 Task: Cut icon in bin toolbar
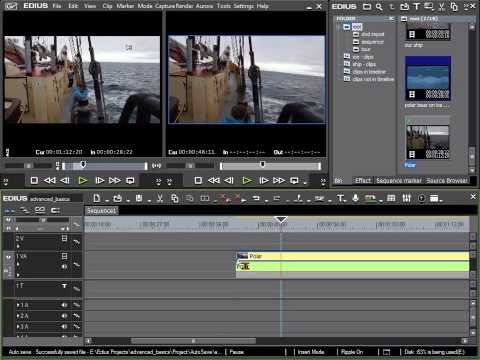pos(442,6)
